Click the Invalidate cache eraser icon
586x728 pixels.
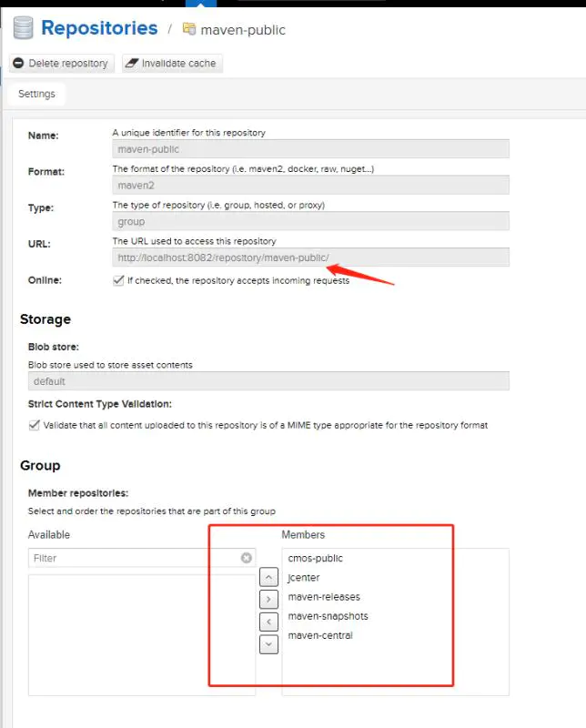[x=132, y=63]
